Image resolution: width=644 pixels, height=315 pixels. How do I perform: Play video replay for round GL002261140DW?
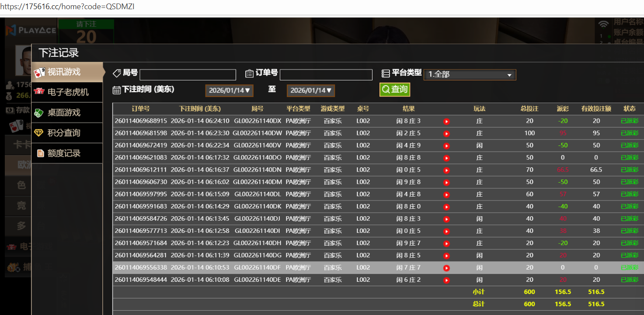pos(446,134)
